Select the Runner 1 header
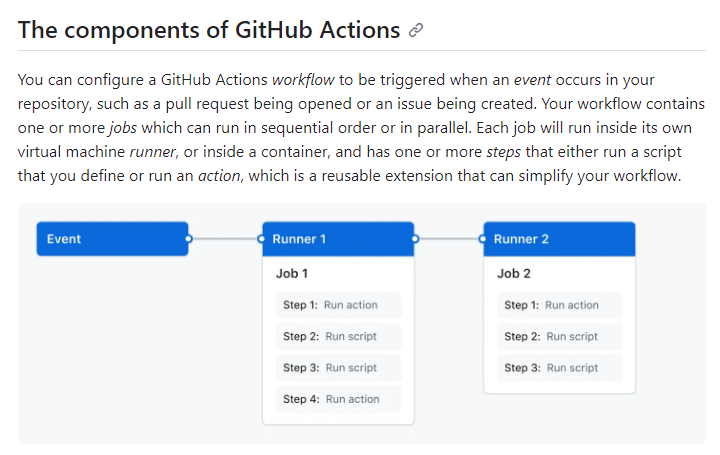This screenshot has width=720, height=455. pyautogui.click(x=338, y=239)
